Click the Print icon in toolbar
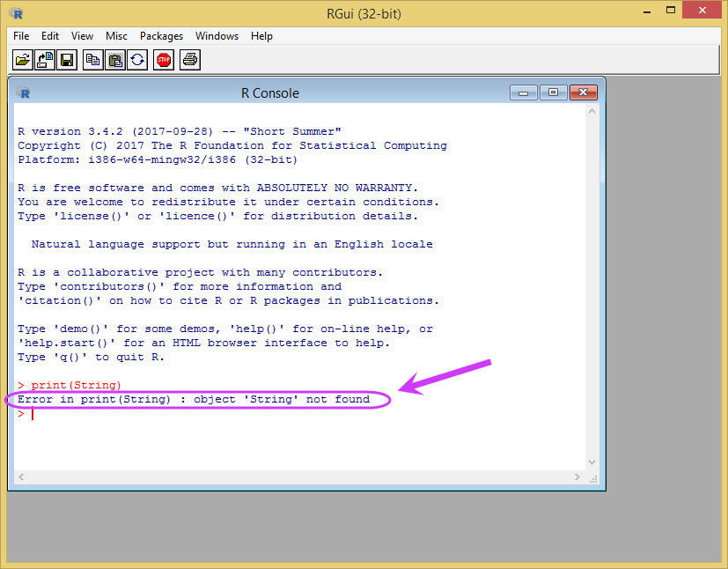The image size is (728, 569). (x=190, y=60)
